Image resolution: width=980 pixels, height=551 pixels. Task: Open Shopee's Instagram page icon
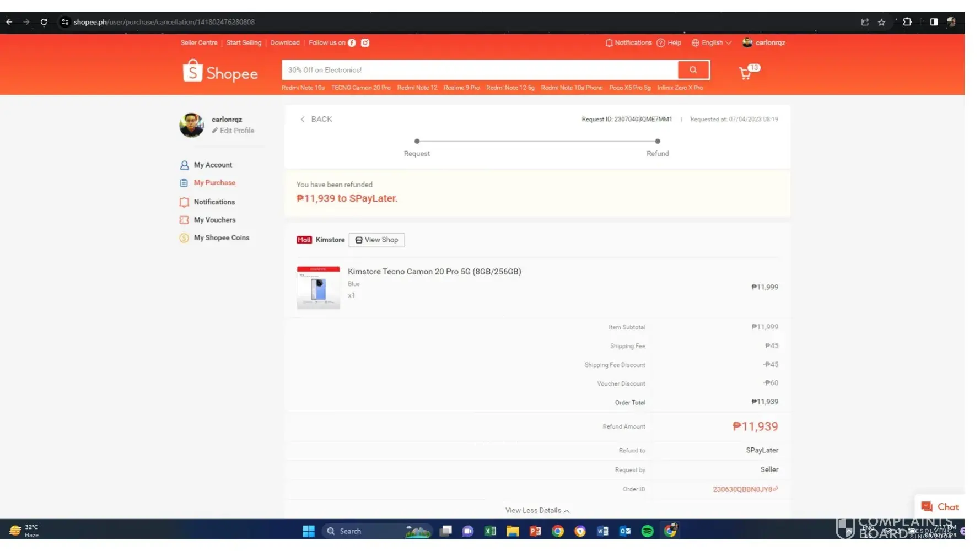tap(365, 43)
